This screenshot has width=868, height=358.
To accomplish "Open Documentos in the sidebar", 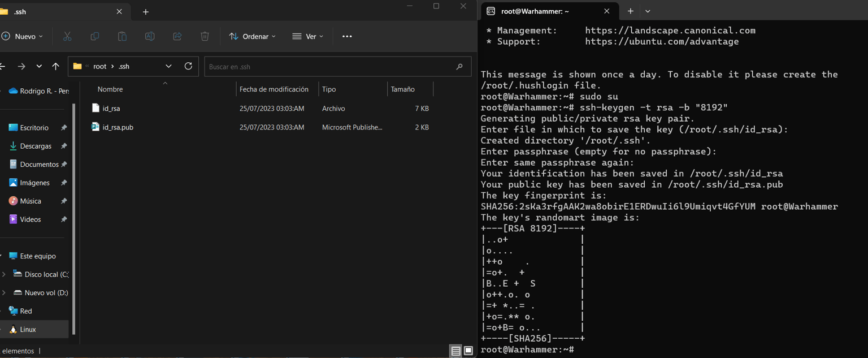I will click(39, 164).
